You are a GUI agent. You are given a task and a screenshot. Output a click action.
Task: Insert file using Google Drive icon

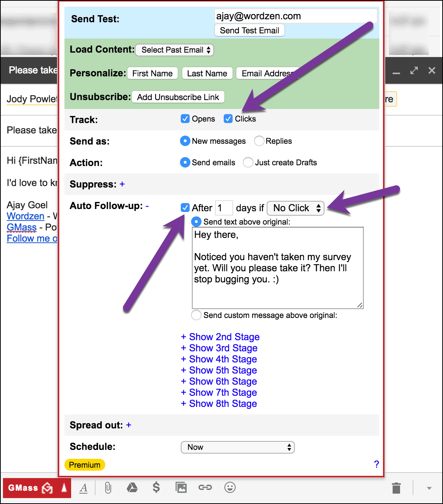click(x=132, y=488)
